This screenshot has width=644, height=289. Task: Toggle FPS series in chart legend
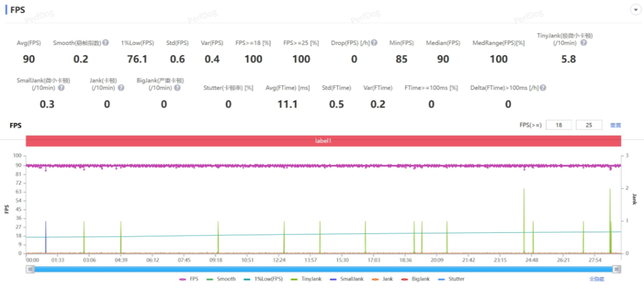point(189,279)
